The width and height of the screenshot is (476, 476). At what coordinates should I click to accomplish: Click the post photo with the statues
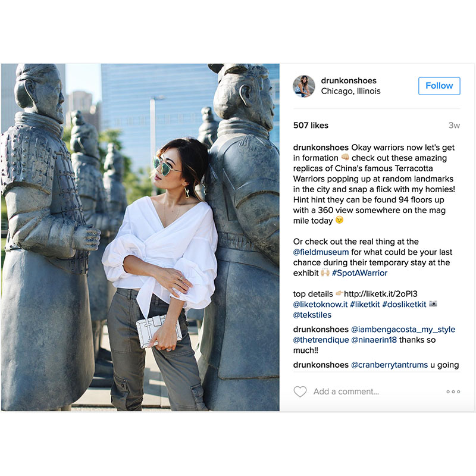click(x=140, y=237)
